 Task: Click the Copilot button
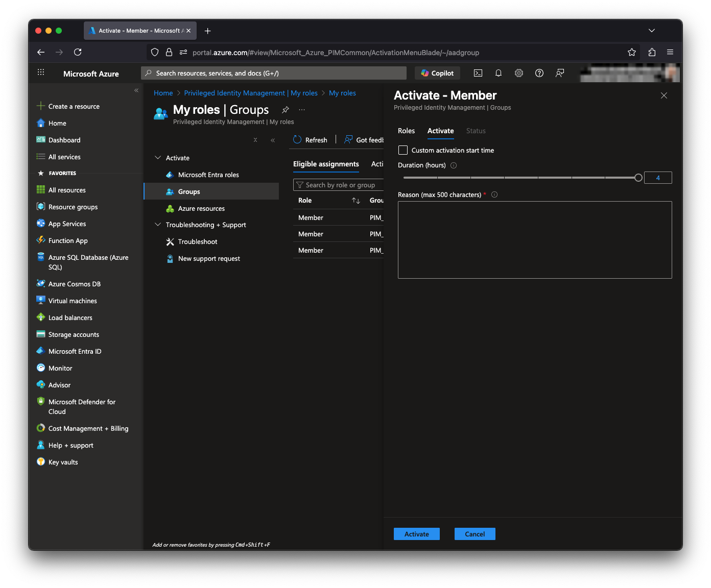point(437,73)
